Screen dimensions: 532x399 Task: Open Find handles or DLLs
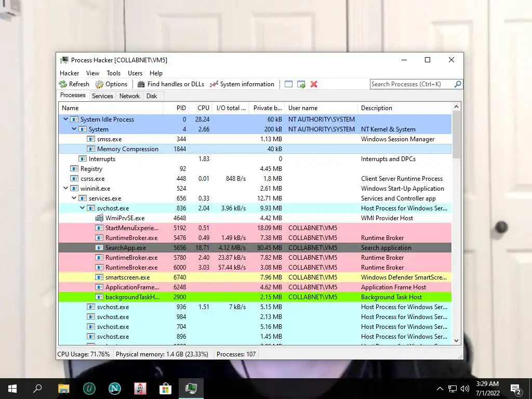(x=170, y=84)
